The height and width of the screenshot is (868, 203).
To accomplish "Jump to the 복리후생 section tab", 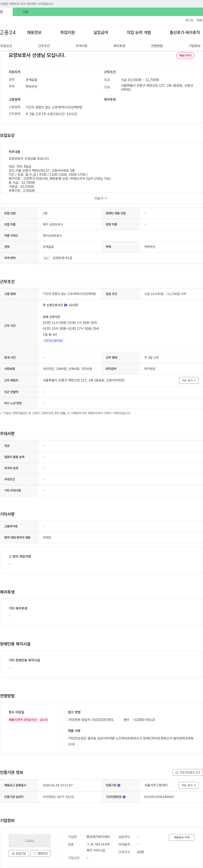I will (x=119, y=46).
